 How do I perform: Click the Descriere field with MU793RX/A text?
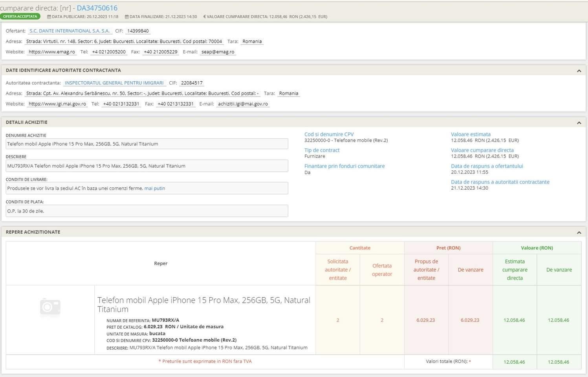click(x=147, y=166)
